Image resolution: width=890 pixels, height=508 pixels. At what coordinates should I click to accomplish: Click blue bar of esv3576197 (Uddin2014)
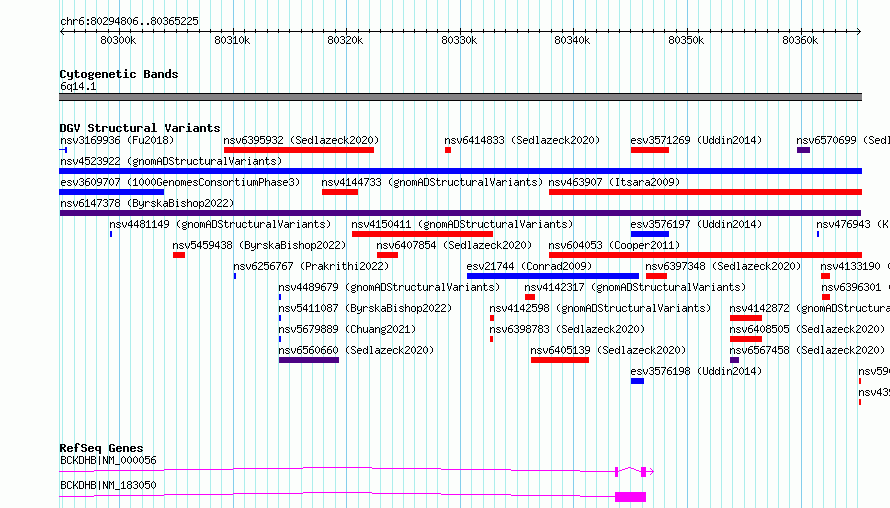coord(649,234)
